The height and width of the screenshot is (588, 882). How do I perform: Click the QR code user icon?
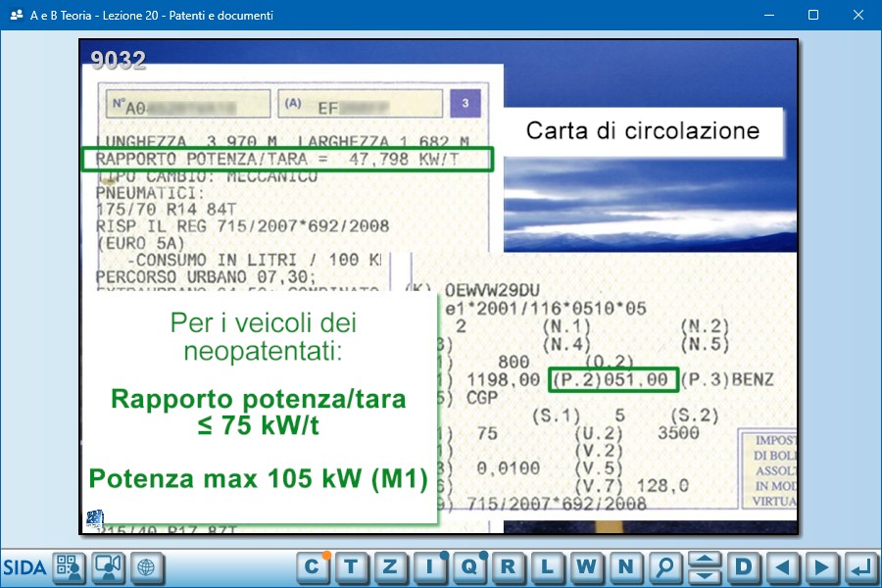70,566
